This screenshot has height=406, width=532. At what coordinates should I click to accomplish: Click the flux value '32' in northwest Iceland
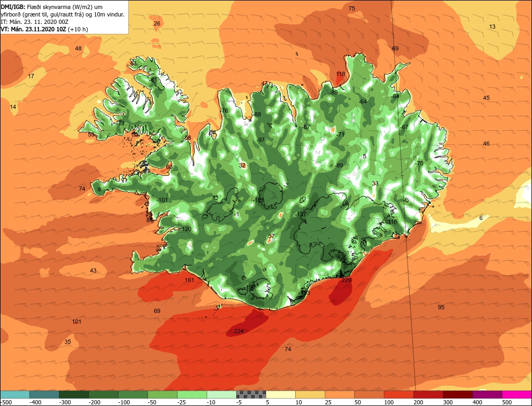(x=242, y=165)
